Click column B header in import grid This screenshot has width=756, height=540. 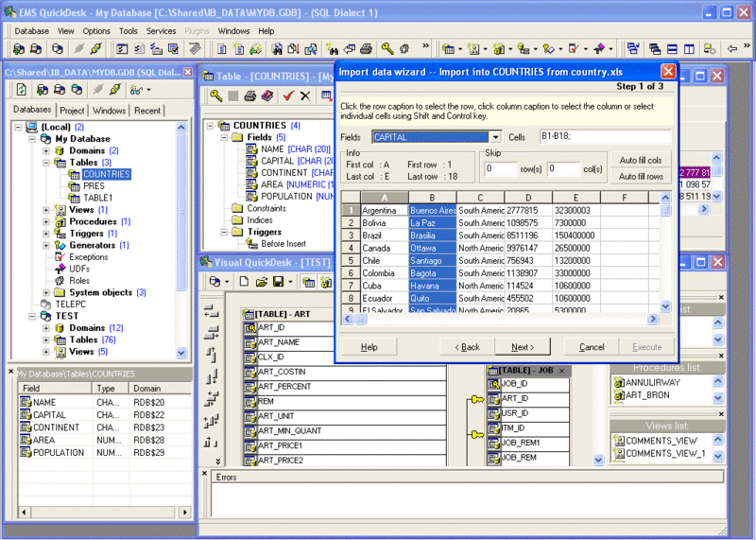click(432, 198)
